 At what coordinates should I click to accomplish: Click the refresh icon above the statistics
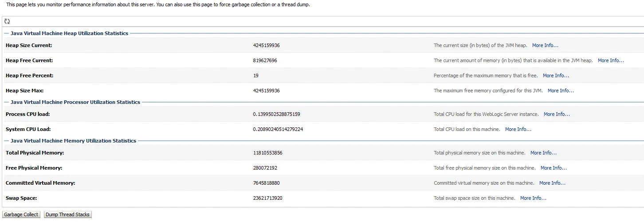point(7,21)
